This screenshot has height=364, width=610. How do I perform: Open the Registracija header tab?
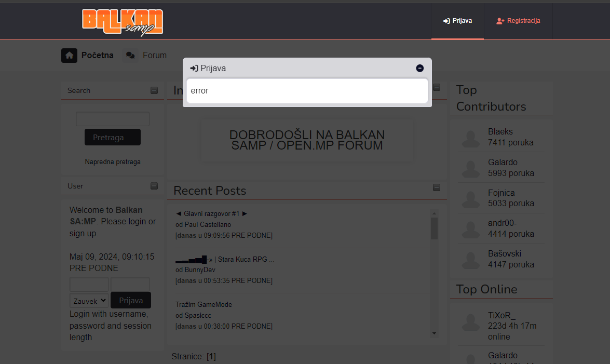point(518,21)
